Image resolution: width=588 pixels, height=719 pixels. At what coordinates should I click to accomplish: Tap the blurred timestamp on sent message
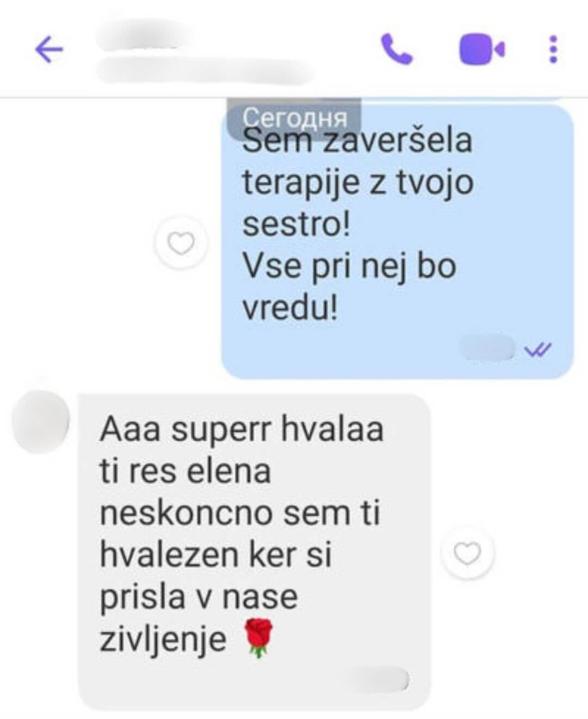[x=488, y=347]
